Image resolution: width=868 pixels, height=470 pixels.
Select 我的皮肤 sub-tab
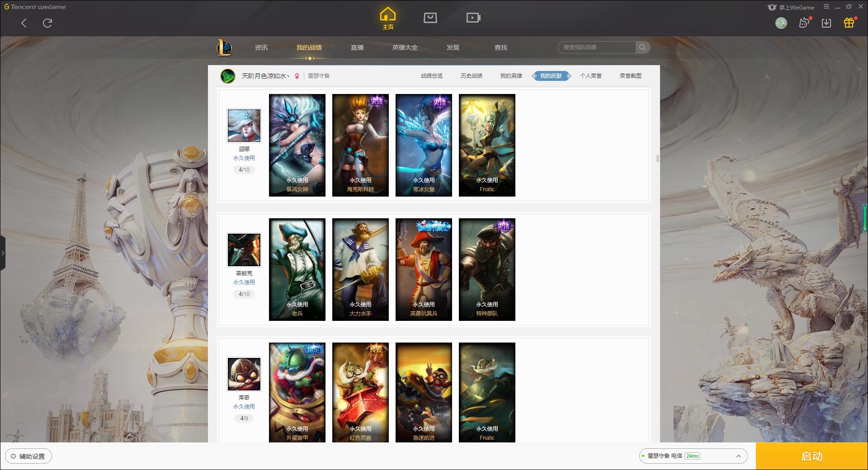click(551, 76)
